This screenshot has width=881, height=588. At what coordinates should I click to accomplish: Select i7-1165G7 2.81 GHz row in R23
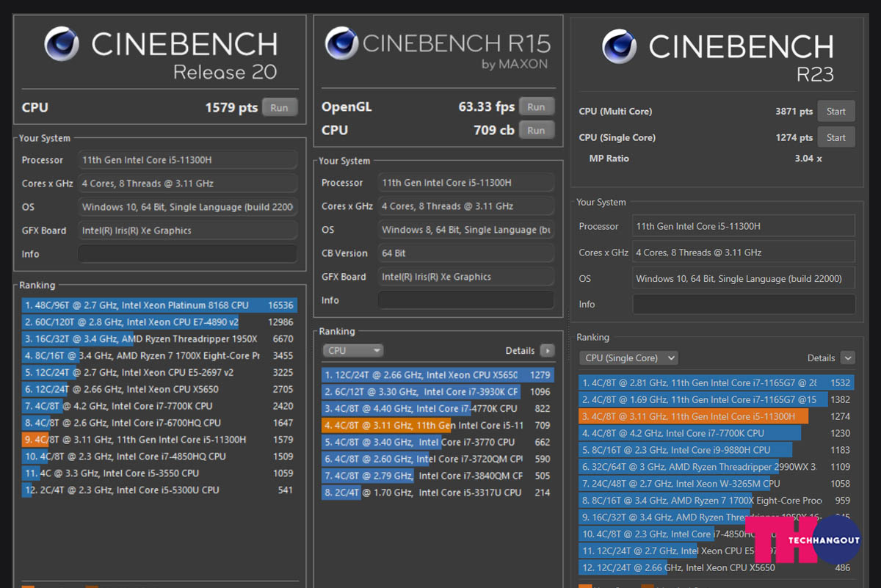click(717, 383)
